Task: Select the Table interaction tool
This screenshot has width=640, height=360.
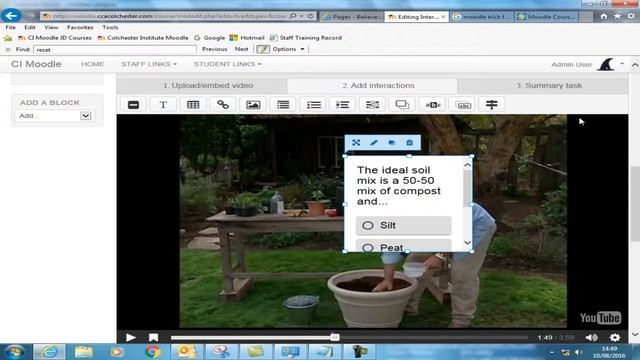Action: (x=193, y=105)
